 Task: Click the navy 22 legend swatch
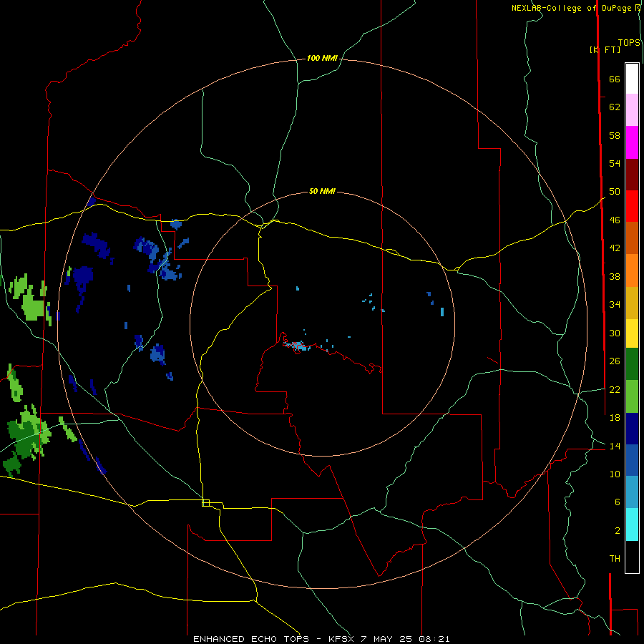click(x=632, y=429)
